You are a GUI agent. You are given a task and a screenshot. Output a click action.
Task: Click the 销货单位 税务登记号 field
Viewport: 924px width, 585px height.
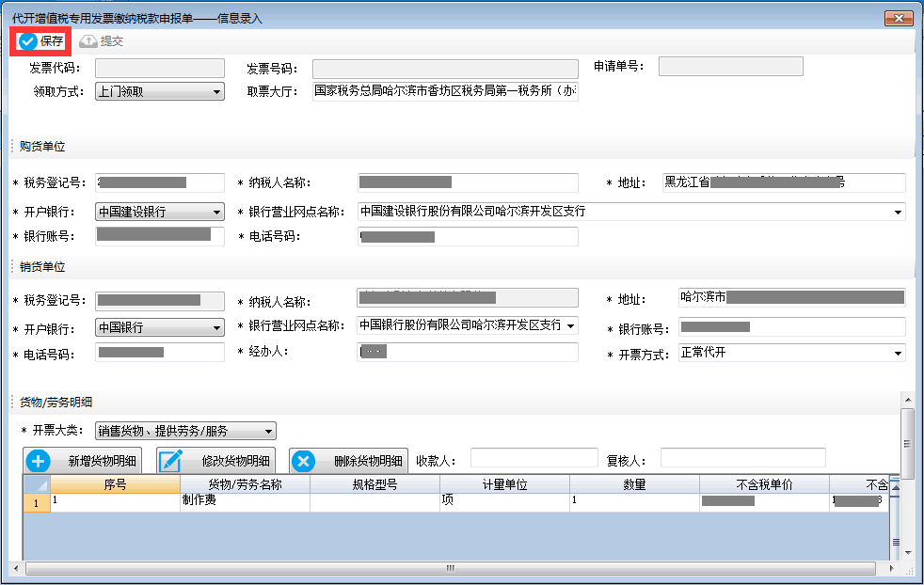click(x=160, y=300)
